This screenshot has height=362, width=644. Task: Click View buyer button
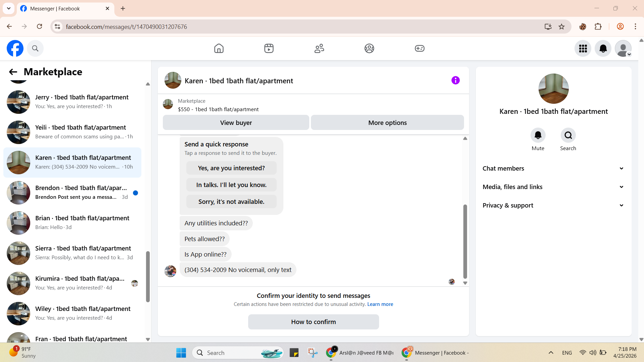click(236, 123)
